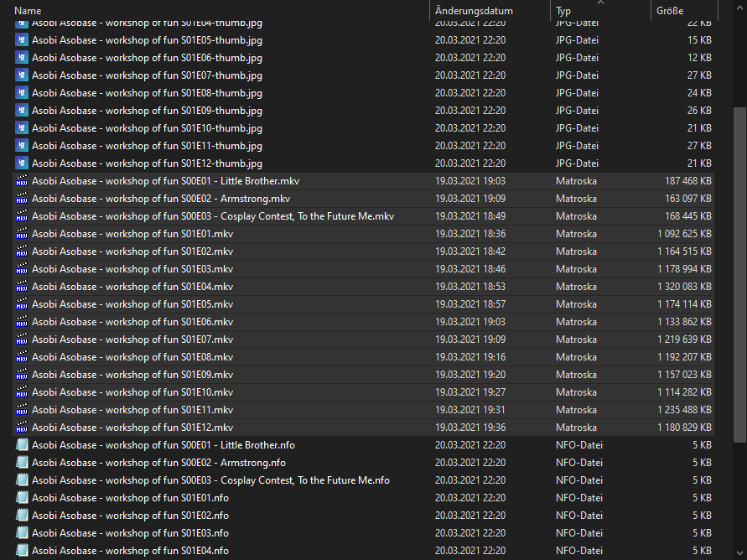This screenshot has width=747, height=560.
Task: Click JPG-Datei type of S01E10-thumb.jpg row
Action: click(x=577, y=128)
